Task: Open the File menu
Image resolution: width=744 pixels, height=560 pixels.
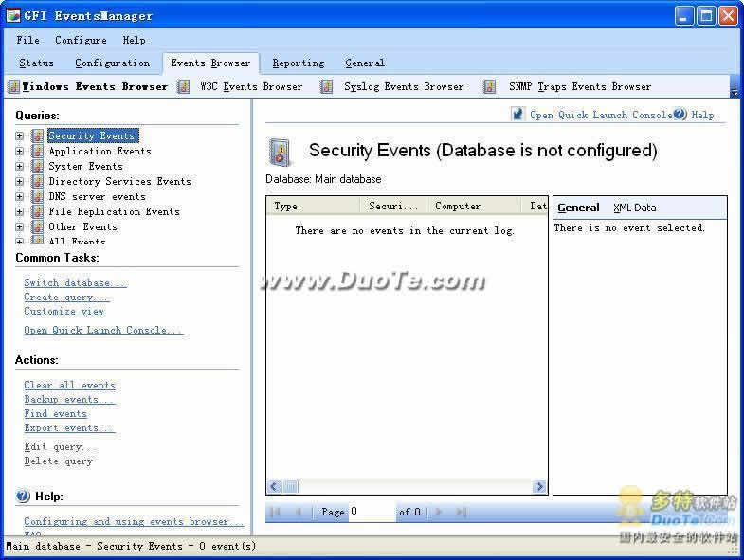Action: pos(27,41)
